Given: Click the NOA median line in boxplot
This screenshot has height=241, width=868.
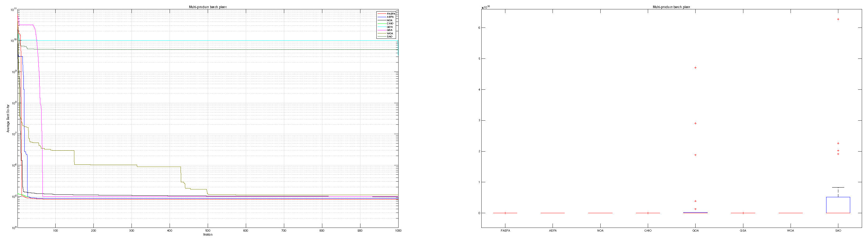Looking at the screenshot, I should pyautogui.click(x=600, y=213).
